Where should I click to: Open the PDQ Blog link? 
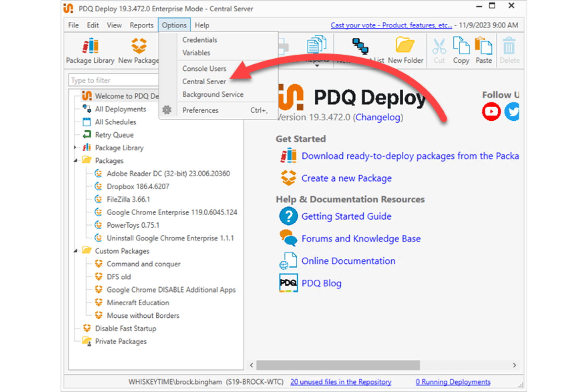pyautogui.click(x=321, y=283)
